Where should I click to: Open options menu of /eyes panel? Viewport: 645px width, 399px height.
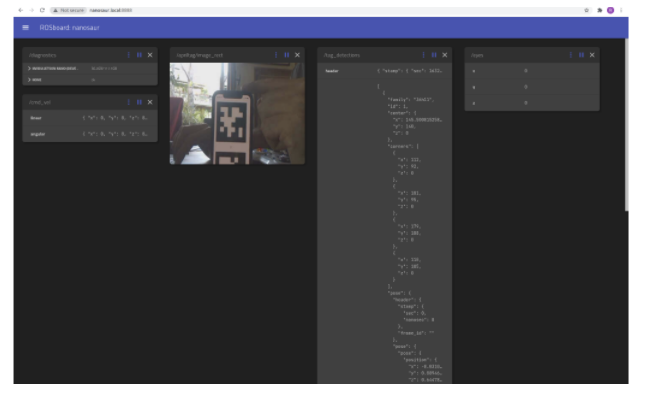point(571,55)
